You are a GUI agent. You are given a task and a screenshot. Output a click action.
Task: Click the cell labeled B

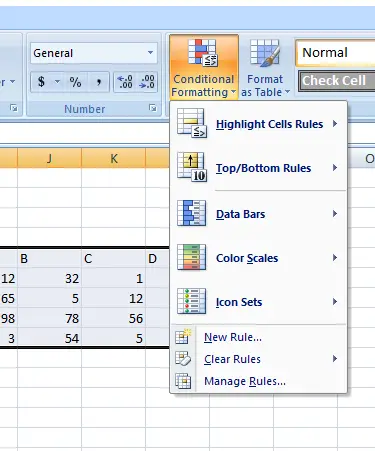pyautogui.click(x=49, y=259)
